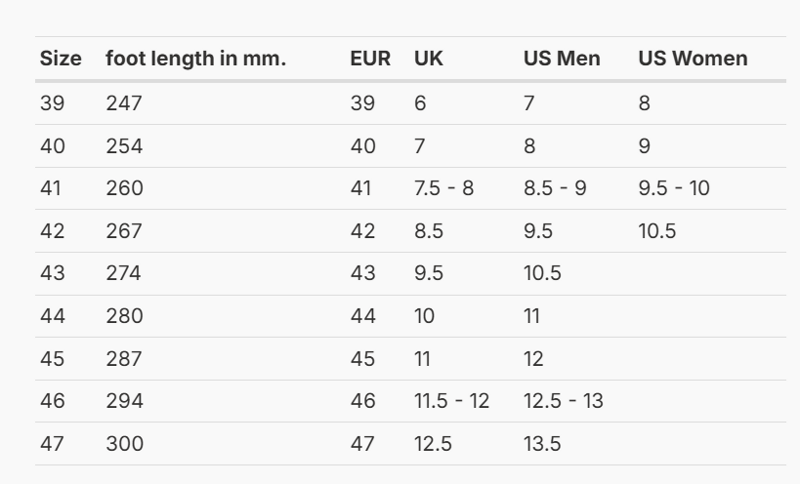The width and height of the screenshot is (800, 484).
Task: Select the 274 foot length value
Action: (x=124, y=273)
